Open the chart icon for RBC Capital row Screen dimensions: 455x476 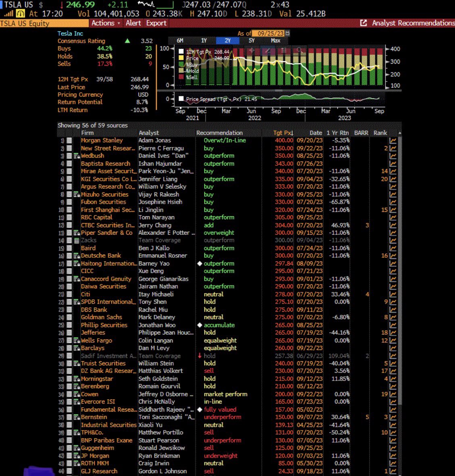tap(393, 217)
